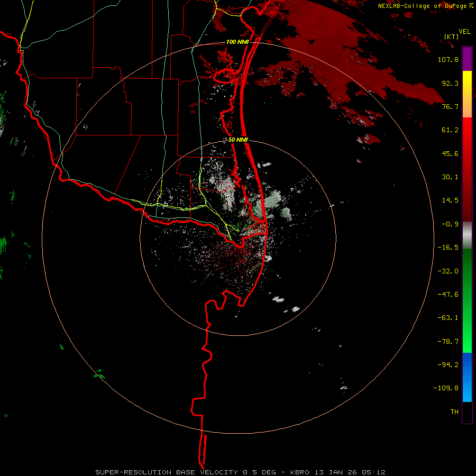Click the -16.5 legend value
Image resolution: width=476 pixels, height=476 pixels.
448,248
